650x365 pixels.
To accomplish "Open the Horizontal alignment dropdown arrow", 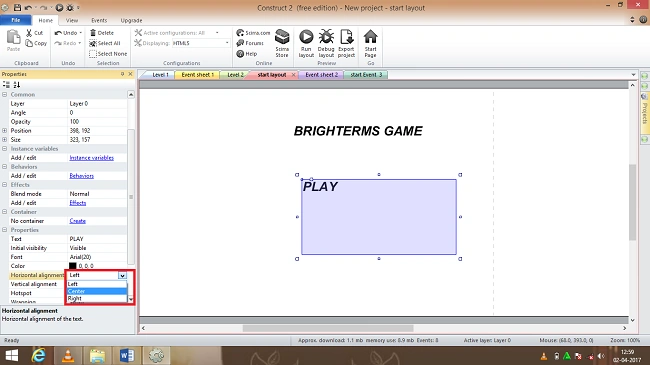I will 122,275.
